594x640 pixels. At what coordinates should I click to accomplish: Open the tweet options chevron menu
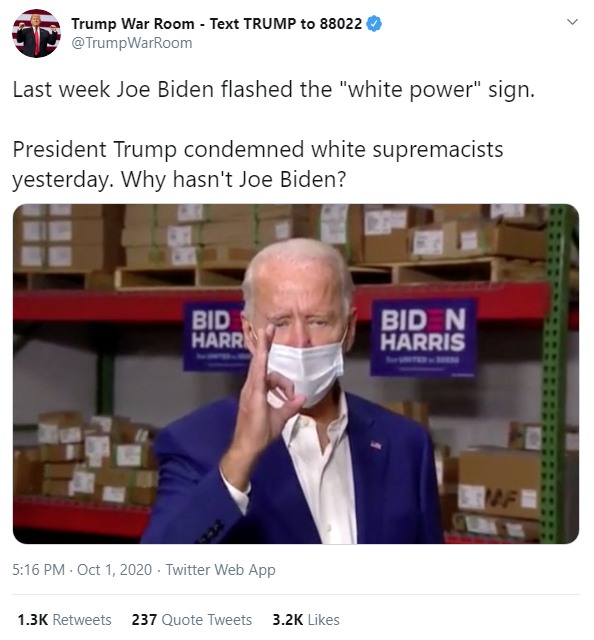(573, 22)
